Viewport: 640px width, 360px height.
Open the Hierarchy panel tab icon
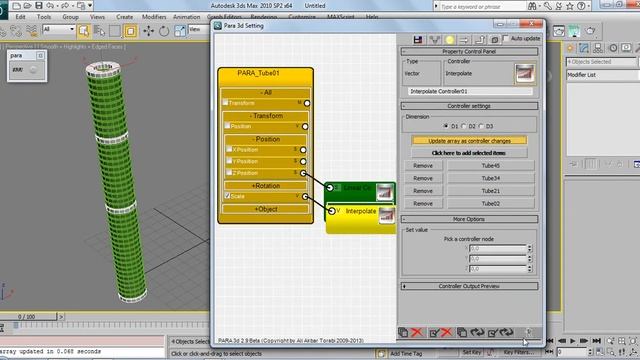click(598, 48)
